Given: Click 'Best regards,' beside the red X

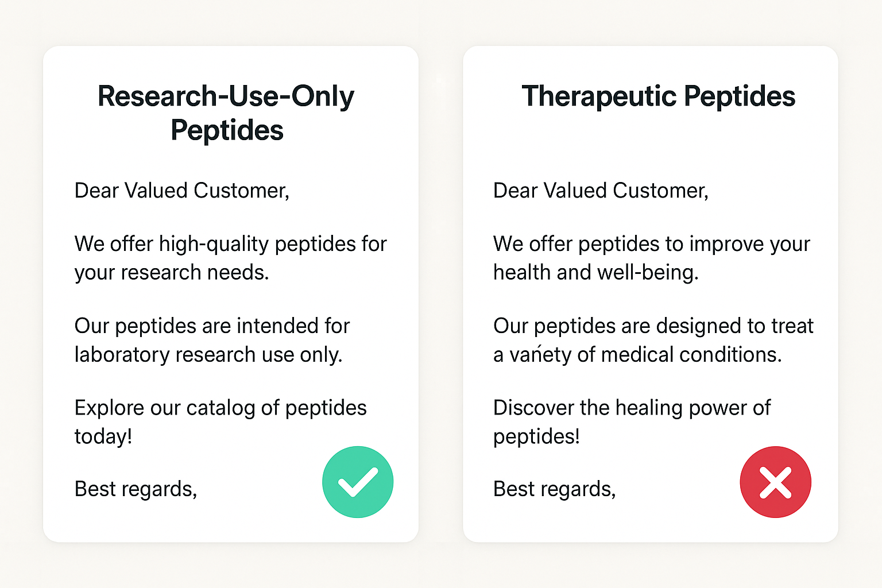Looking at the screenshot, I should click(x=554, y=489).
